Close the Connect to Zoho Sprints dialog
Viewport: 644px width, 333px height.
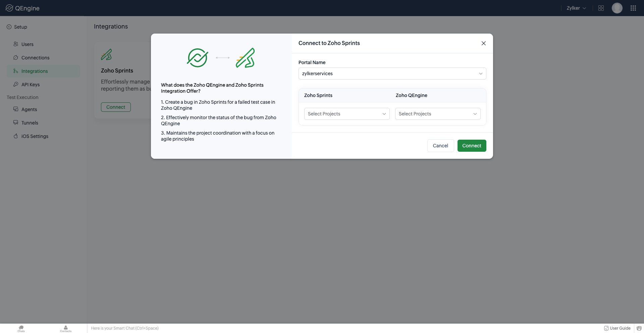(484, 43)
